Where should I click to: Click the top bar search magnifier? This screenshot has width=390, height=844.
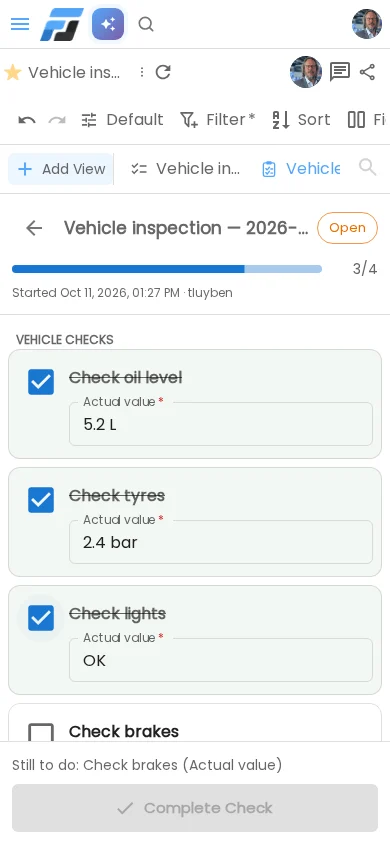[146, 24]
